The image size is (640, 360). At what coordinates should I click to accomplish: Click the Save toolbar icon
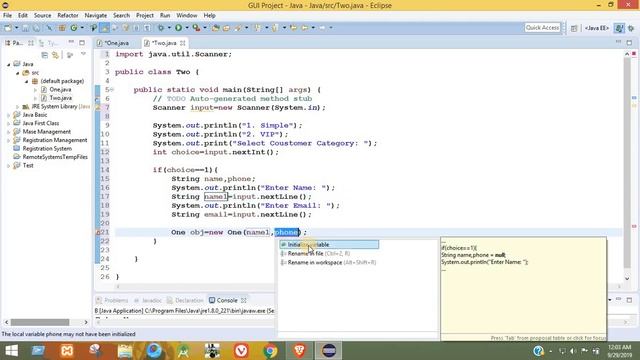25,28
